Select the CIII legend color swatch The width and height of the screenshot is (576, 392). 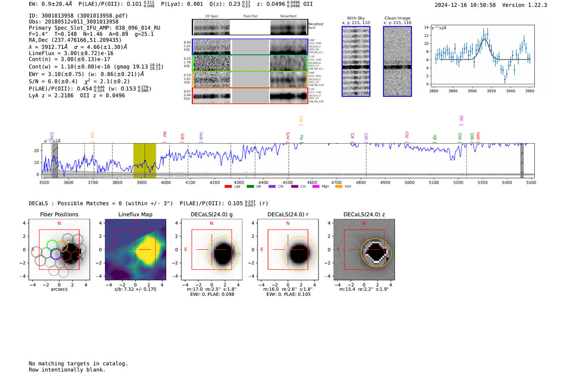point(295,187)
